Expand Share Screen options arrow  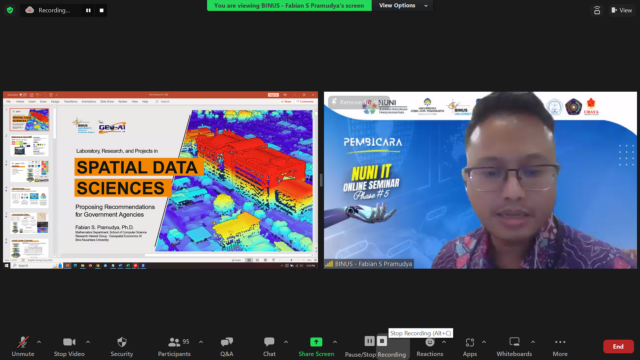click(335, 342)
